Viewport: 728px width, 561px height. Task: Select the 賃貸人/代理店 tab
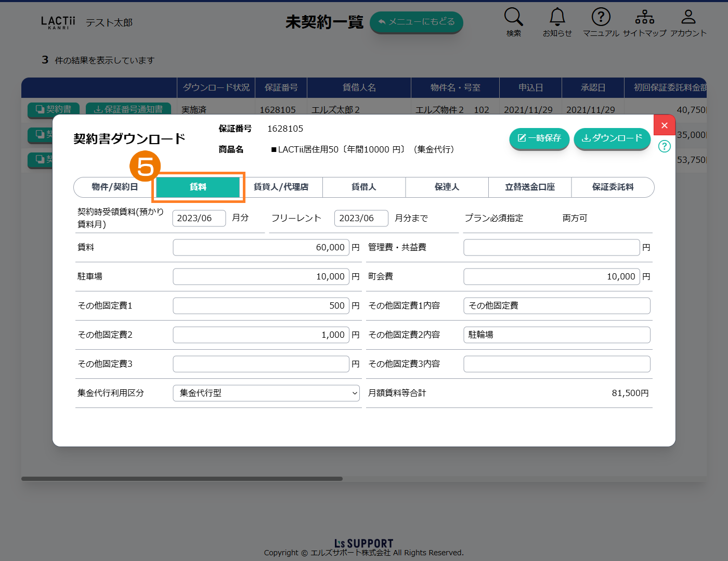281,187
